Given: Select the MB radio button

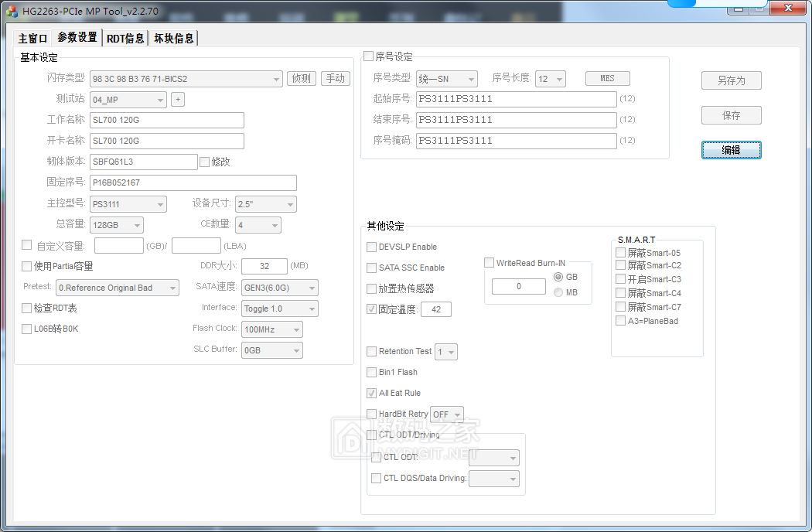Looking at the screenshot, I should [x=558, y=292].
